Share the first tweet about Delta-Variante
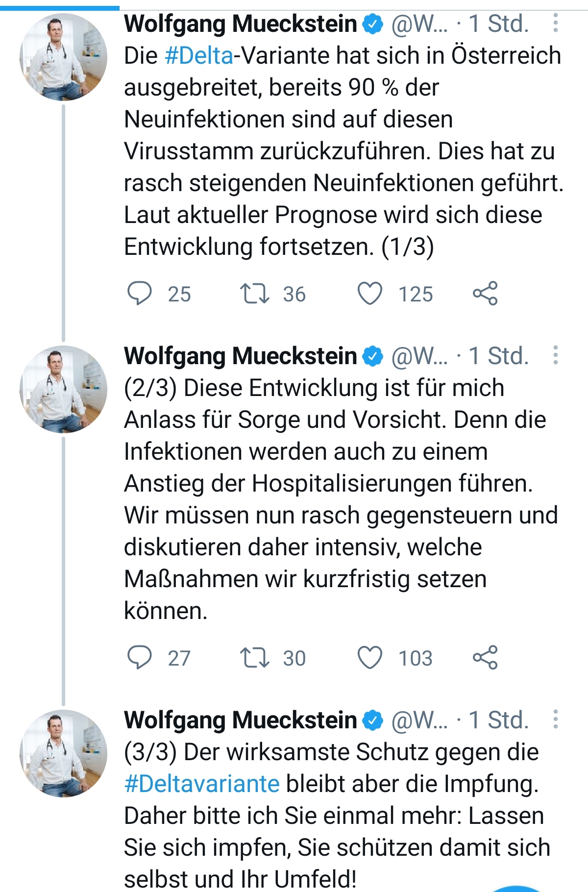The height and width of the screenshot is (892, 588). coord(485,294)
